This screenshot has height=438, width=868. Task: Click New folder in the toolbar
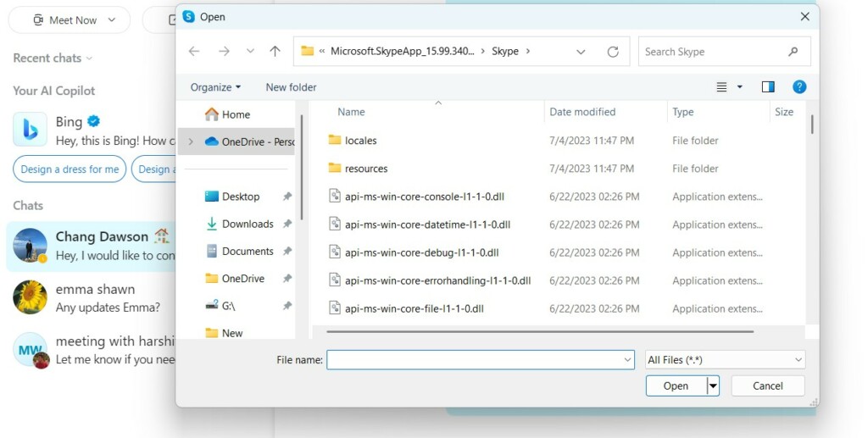[291, 87]
